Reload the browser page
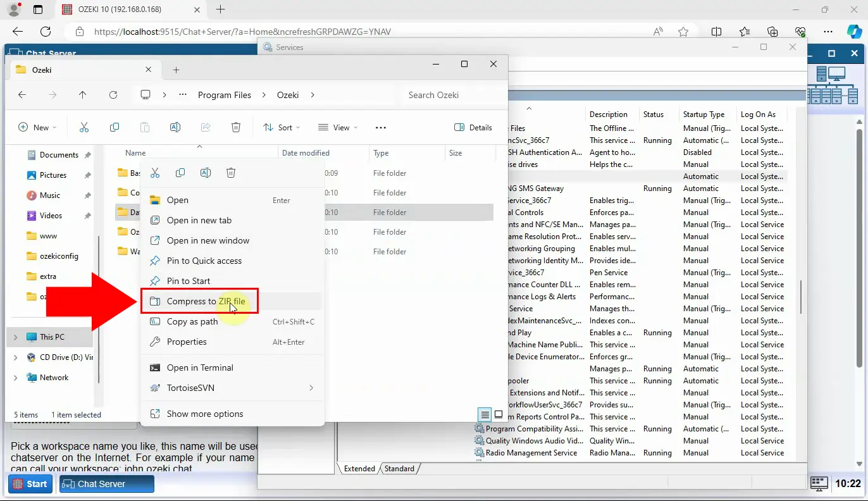This screenshot has height=501, width=868. (x=46, y=32)
